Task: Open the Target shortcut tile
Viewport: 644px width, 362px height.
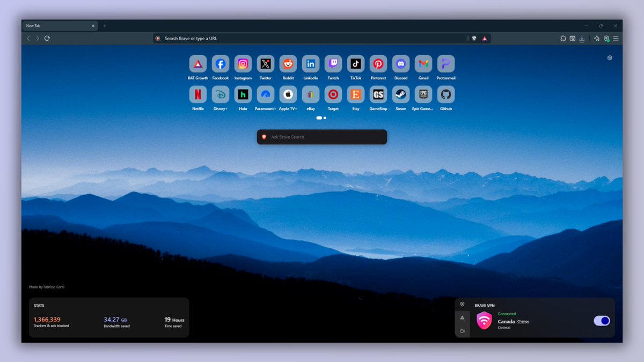Action: point(333,94)
